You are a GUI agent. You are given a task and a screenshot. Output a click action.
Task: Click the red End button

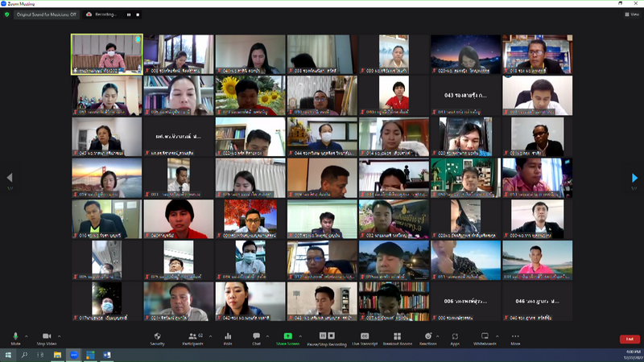pyautogui.click(x=630, y=339)
